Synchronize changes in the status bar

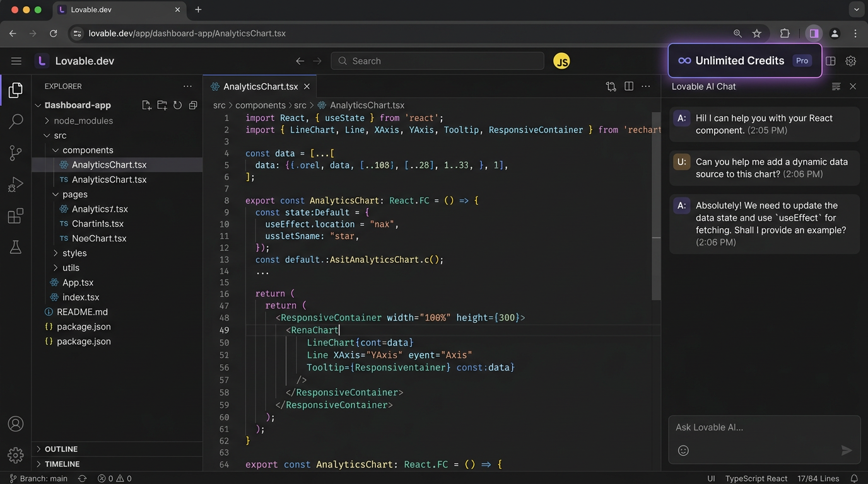(x=82, y=478)
